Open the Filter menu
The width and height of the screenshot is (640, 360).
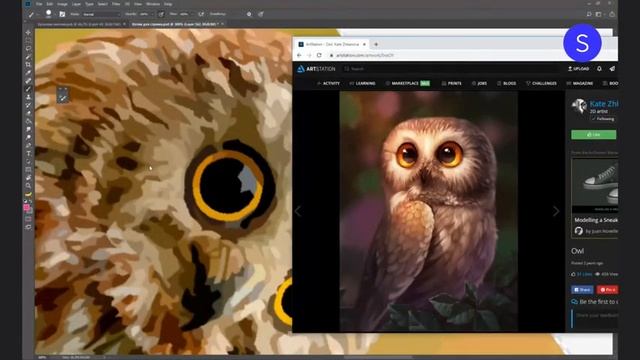pyautogui.click(x=116, y=4)
